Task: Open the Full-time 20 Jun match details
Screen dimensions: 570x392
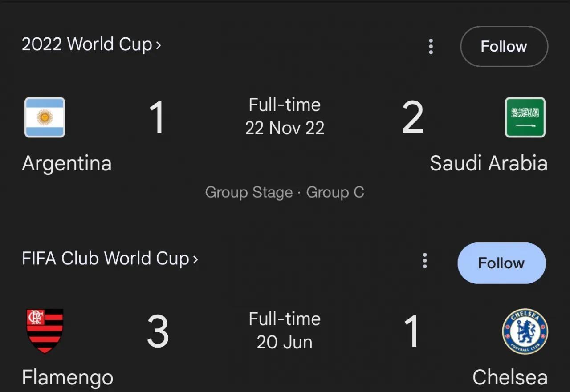Action: click(285, 330)
